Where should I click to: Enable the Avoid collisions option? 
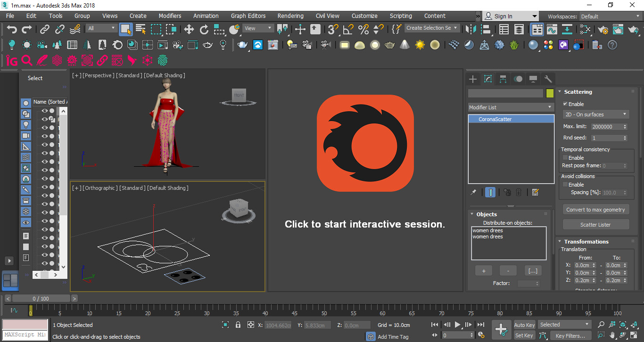[565, 185]
